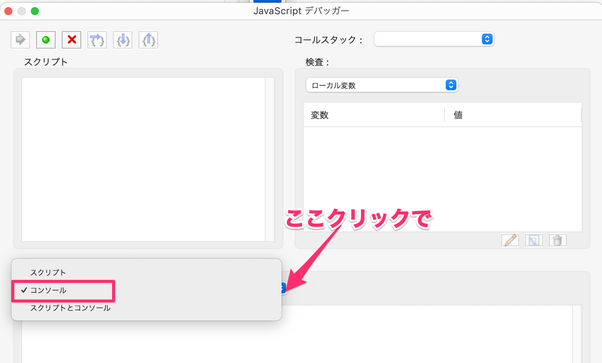This screenshot has height=363, width=602.
Task: Click inside the empty スクリプト text area
Action: 143,159
